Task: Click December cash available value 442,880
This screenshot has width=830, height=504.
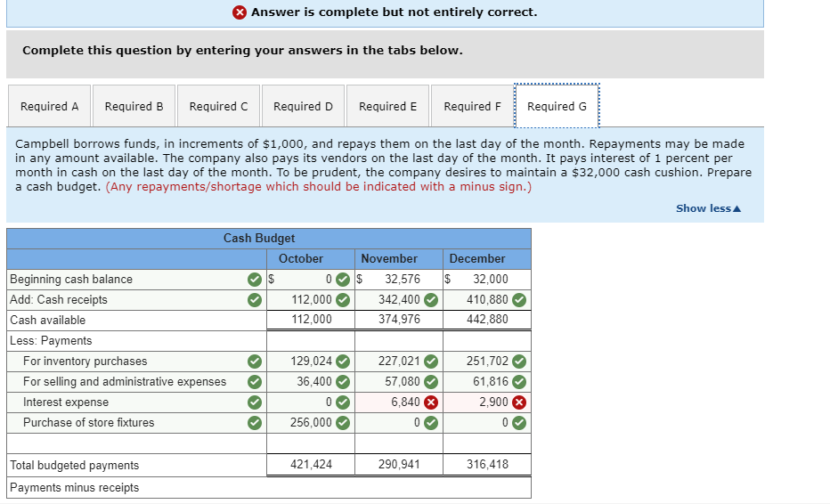Action: tap(487, 320)
